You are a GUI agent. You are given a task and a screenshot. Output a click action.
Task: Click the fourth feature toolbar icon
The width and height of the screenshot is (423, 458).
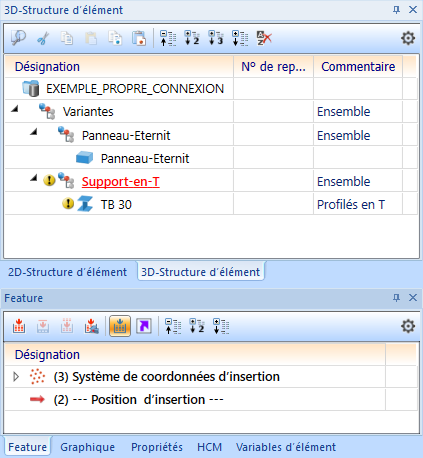92,326
